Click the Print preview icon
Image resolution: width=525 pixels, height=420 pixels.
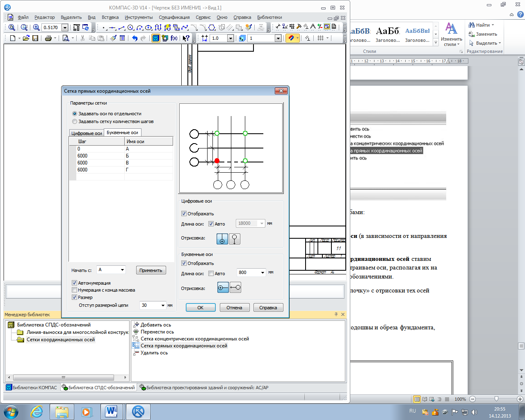(x=66, y=38)
